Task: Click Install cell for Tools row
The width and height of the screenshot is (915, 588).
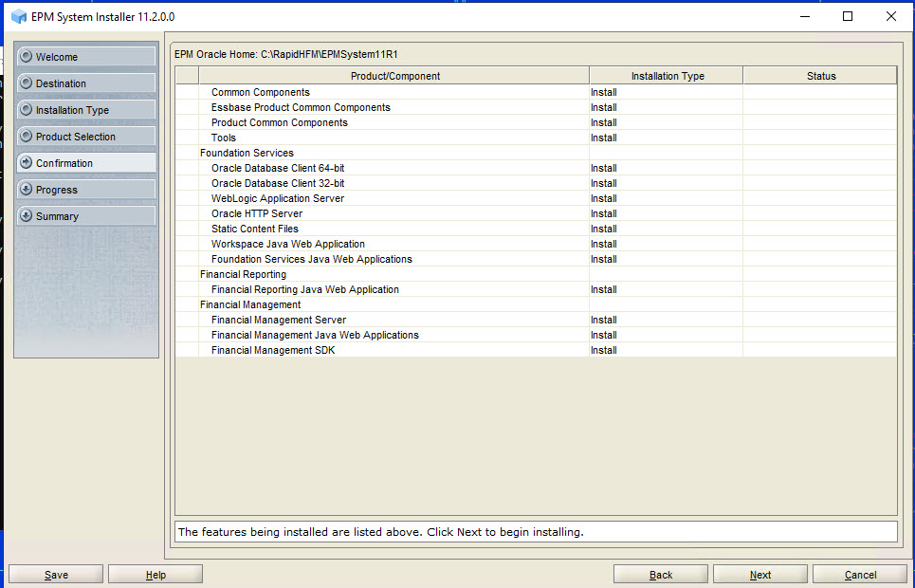Action: tap(666, 138)
